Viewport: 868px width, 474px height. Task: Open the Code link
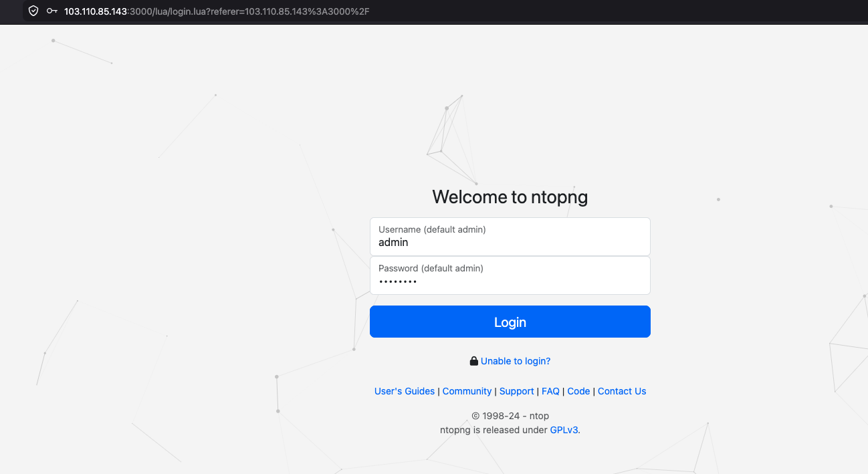click(578, 391)
